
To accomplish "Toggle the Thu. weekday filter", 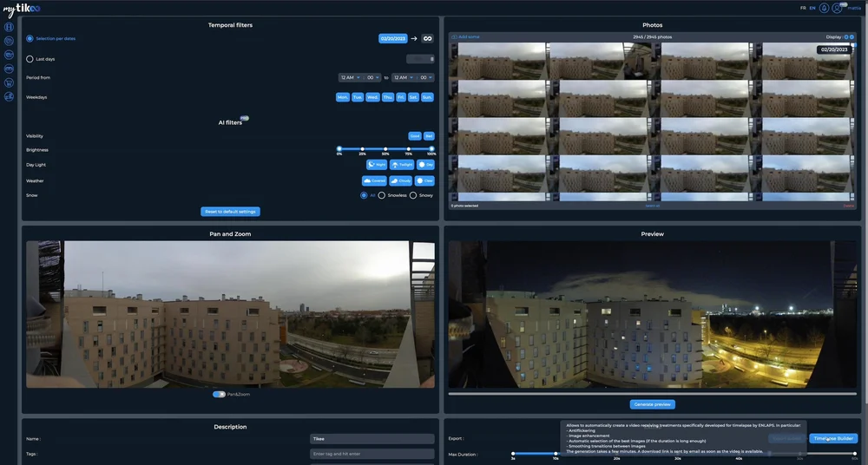I will tap(388, 97).
